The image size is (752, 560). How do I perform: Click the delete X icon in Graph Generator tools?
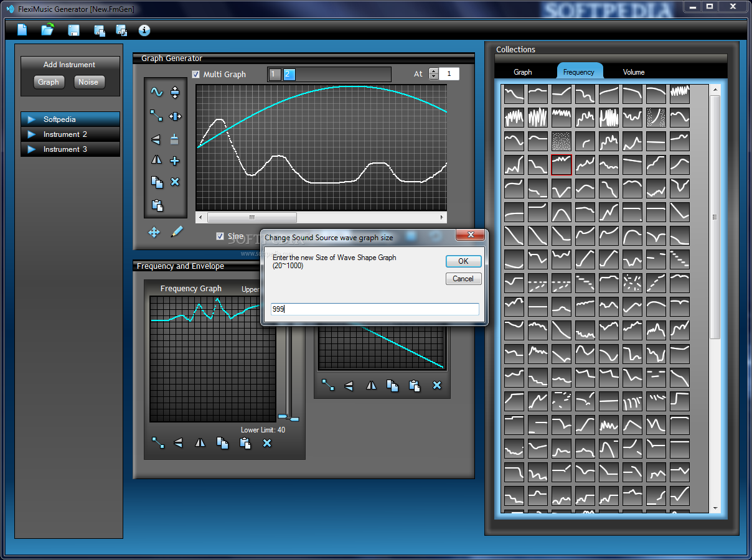tap(175, 182)
